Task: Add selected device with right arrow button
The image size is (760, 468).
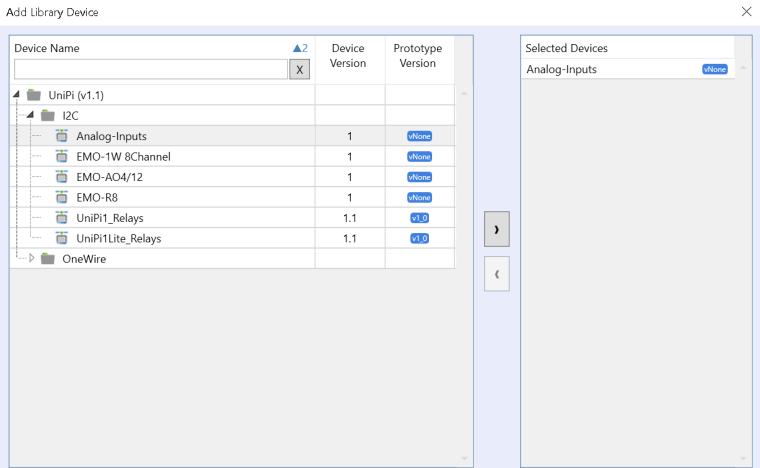Action: [497, 229]
